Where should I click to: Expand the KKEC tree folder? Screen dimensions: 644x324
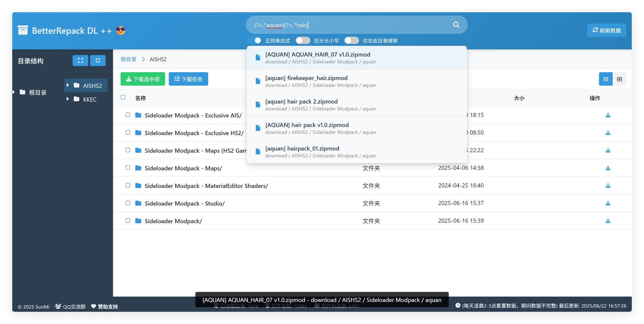pos(68,99)
